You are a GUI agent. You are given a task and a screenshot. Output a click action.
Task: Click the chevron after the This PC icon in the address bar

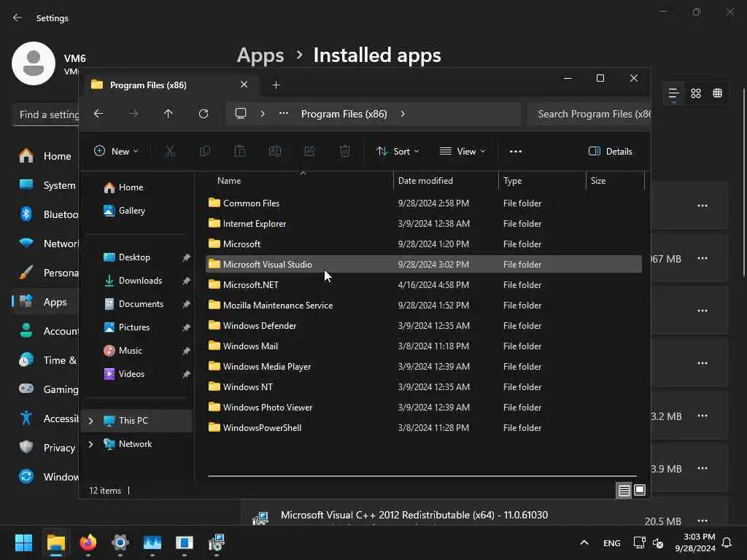coord(263,114)
